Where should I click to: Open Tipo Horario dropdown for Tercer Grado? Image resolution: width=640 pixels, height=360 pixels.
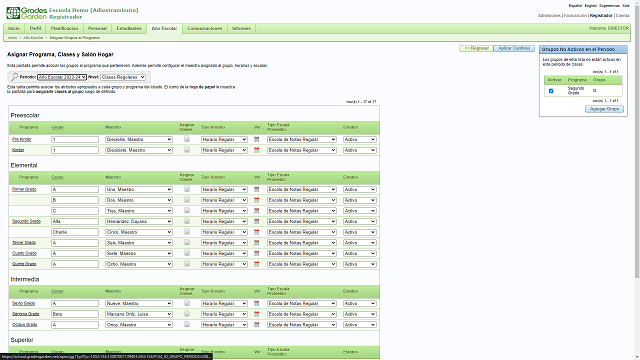point(224,242)
